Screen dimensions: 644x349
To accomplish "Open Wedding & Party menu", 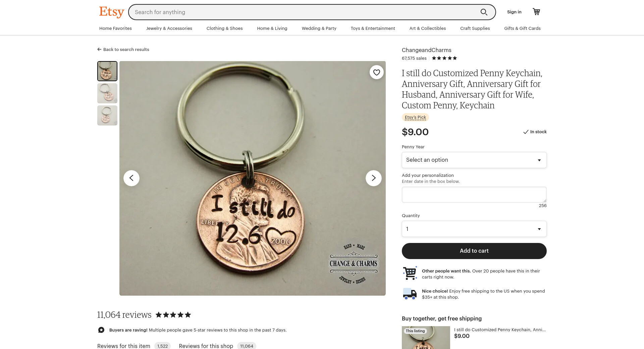I will (319, 29).
